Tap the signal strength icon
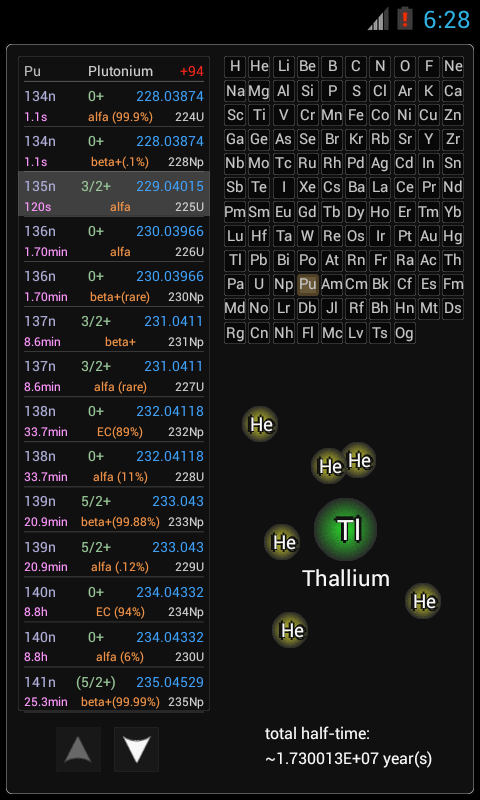 378,20
